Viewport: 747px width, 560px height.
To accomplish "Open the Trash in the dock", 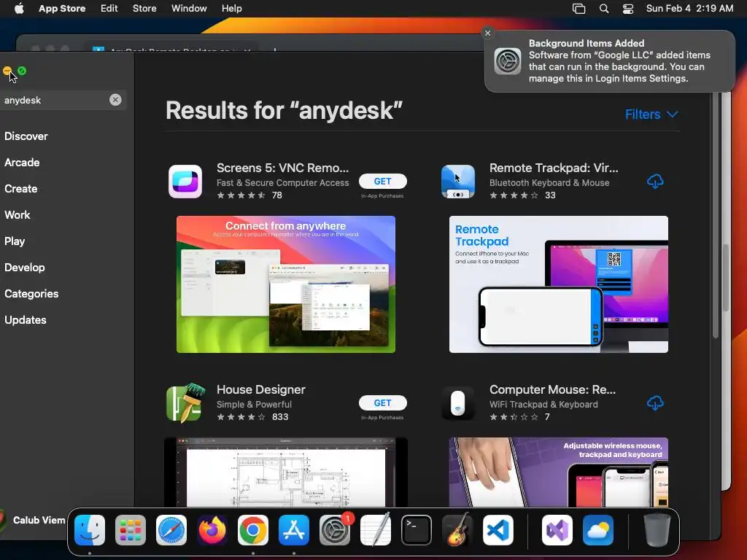I will tap(657, 530).
